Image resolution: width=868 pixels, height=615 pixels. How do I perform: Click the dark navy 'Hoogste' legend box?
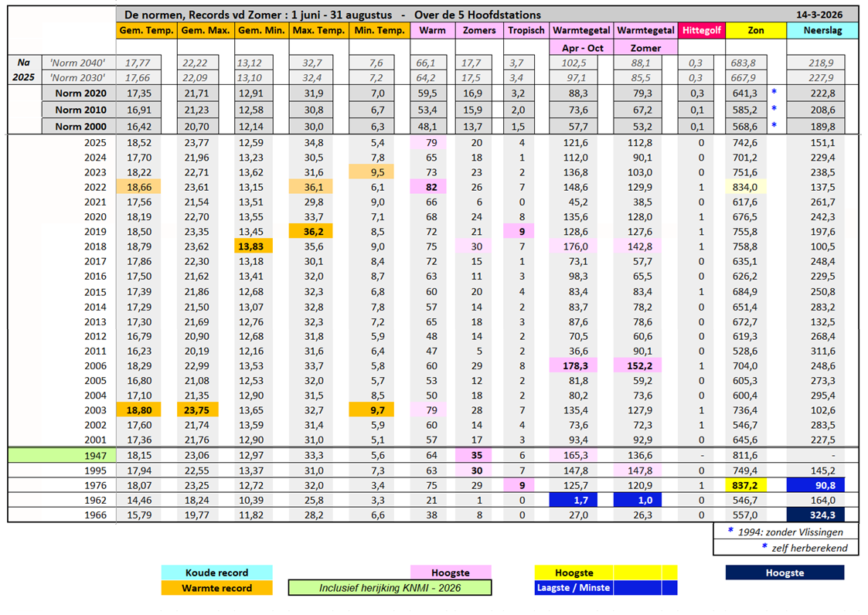tap(784, 573)
